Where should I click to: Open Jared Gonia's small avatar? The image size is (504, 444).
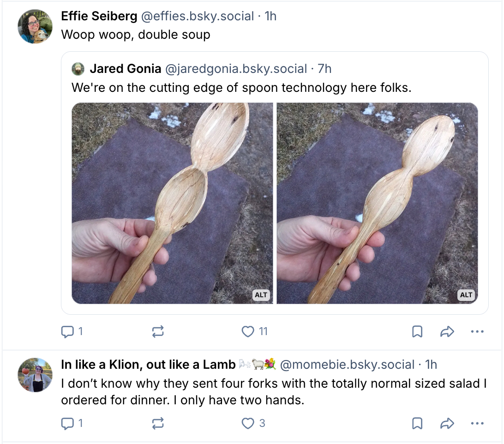(78, 69)
